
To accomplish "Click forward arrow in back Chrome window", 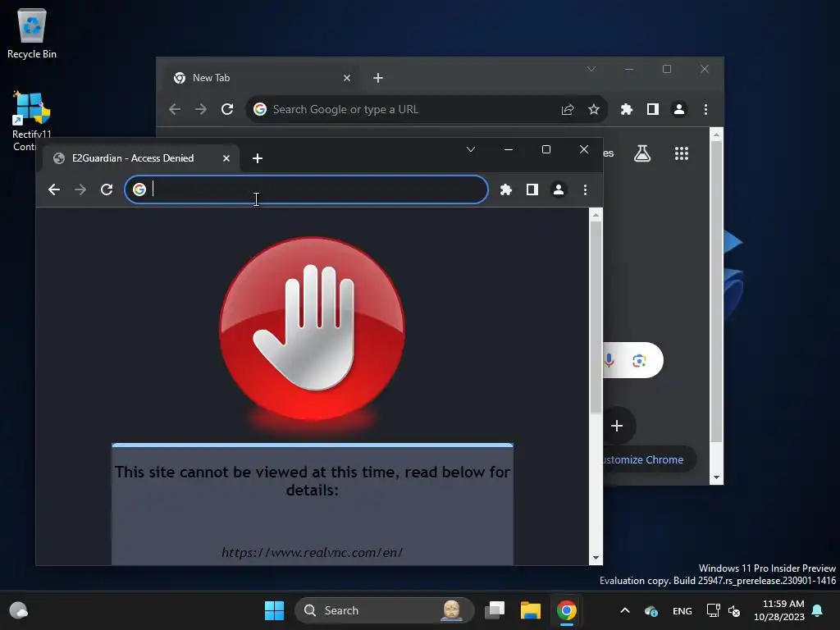I will click(201, 110).
